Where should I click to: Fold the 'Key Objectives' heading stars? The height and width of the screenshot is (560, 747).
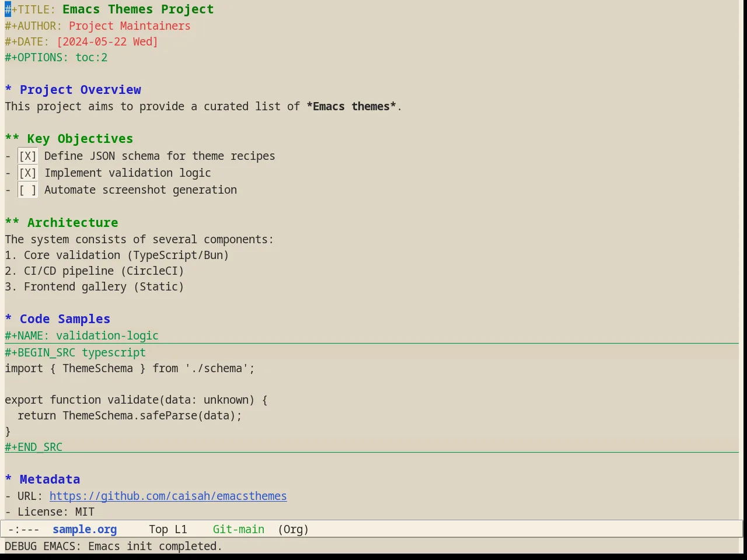(12, 139)
